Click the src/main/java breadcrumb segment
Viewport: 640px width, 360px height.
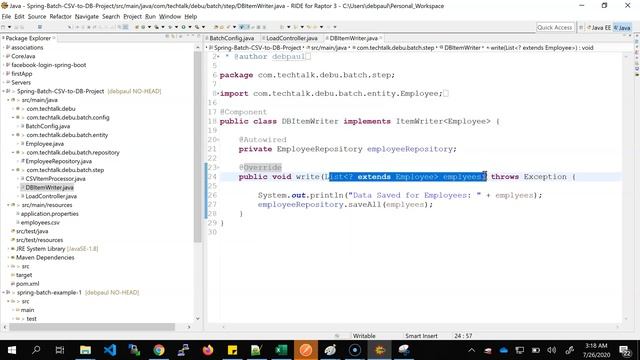point(329,48)
